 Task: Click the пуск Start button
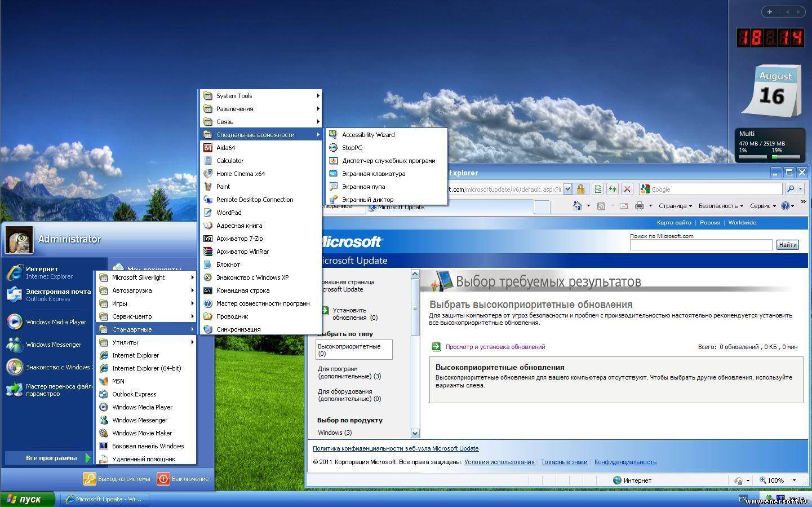coord(27,499)
